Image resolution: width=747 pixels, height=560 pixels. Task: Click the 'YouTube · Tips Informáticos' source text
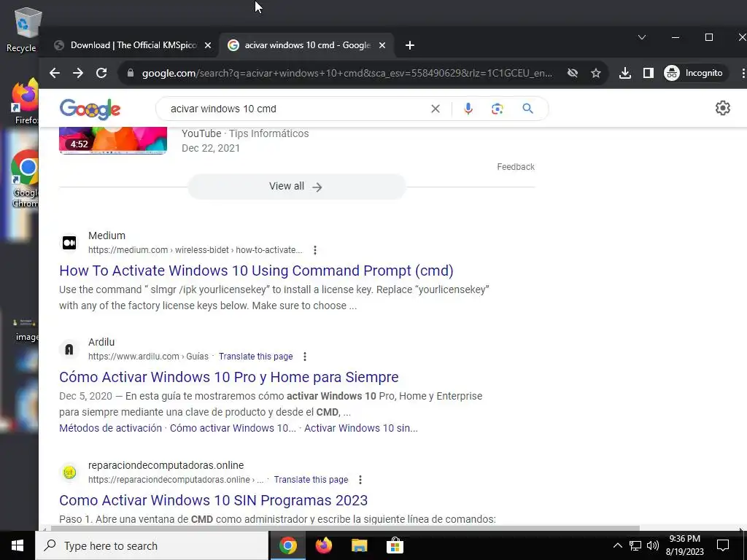click(245, 133)
